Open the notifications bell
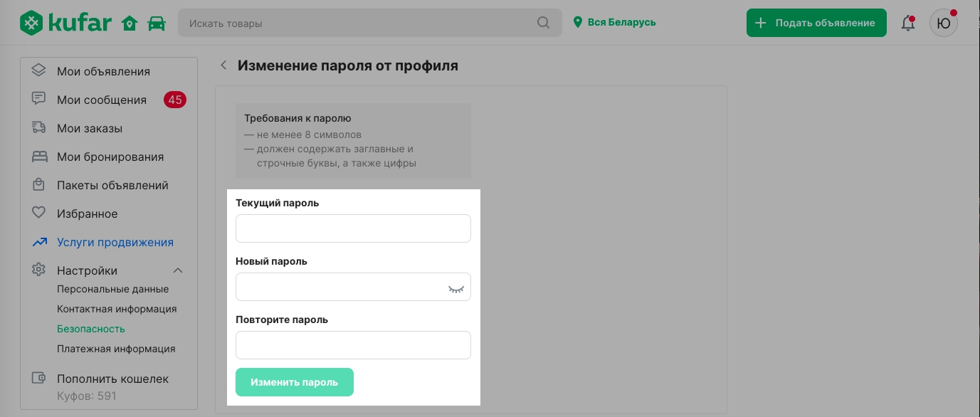Screen dimensions: 980x417 pos(908,23)
